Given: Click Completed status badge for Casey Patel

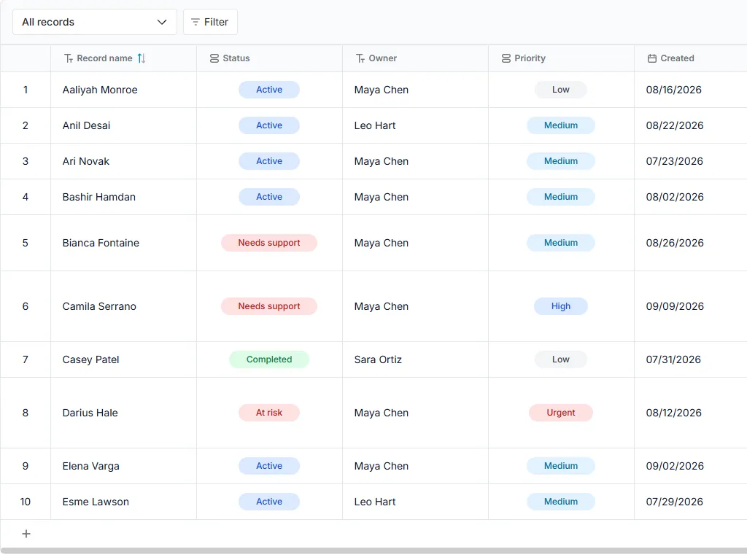Looking at the screenshot, I should tap(269, 359).
